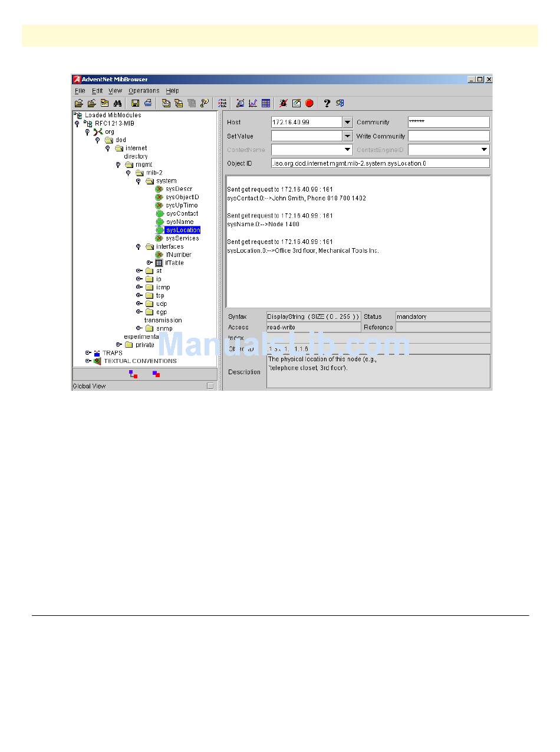Open the Operations menu

coord(144,91)
